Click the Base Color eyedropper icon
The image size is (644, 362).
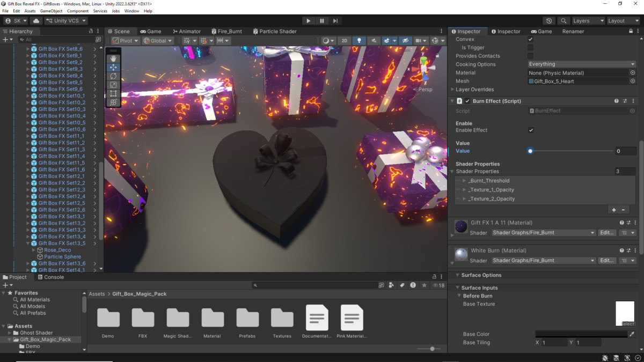coord(632,334)
